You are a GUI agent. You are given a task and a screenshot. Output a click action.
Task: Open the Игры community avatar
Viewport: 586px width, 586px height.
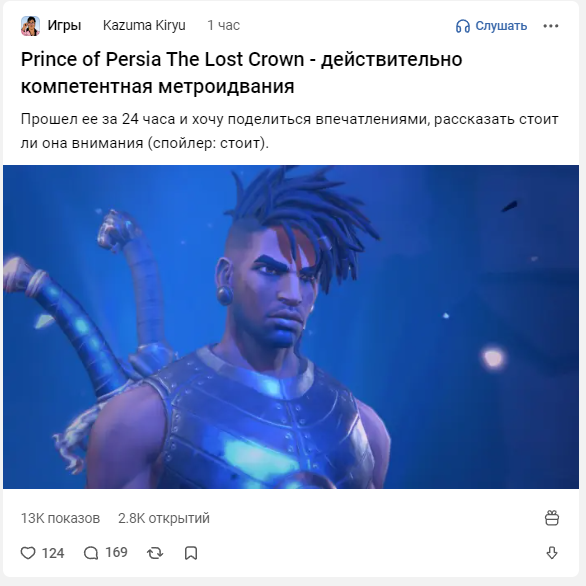point(30,26)
